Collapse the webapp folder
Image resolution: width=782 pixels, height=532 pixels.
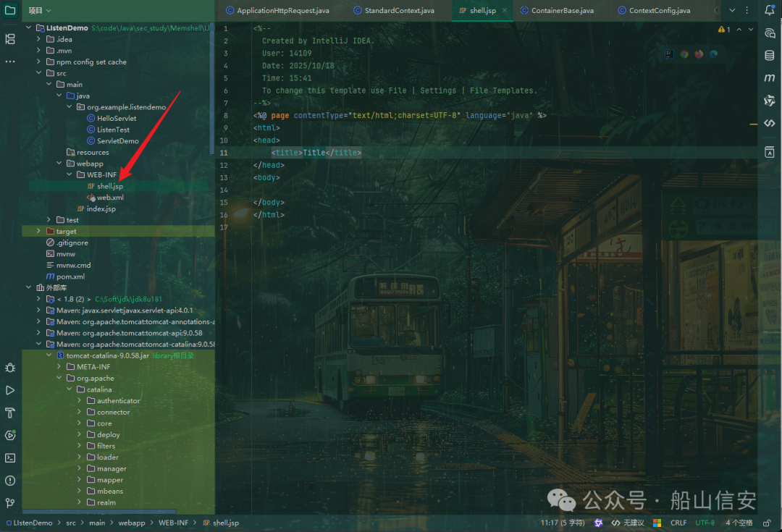tap(59, 163)
